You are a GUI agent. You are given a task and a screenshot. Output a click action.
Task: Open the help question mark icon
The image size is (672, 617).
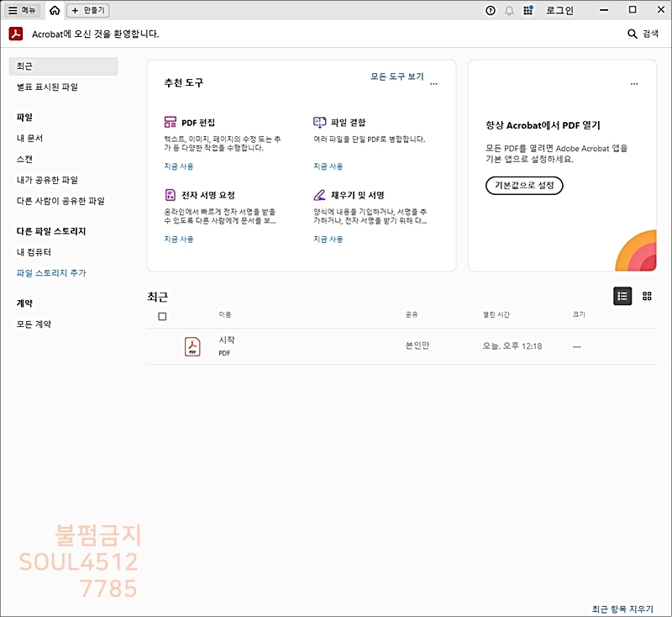[491, 10]
